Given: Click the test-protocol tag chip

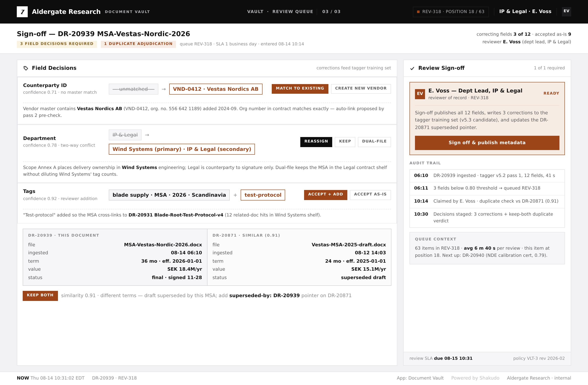Looking at the screenshot, I should [x=263, y=195].
